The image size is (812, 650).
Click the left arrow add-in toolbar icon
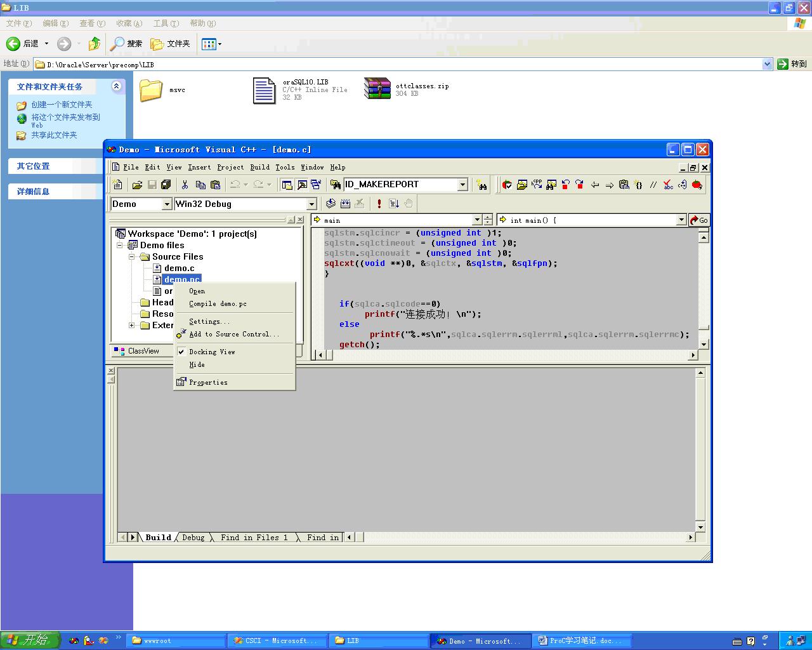click(594, 185)
